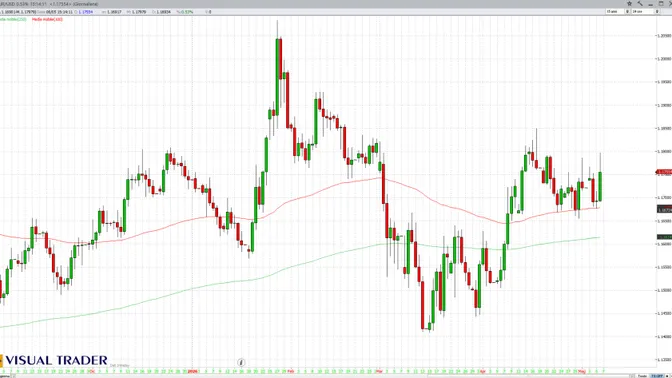Minimize the chart window
Viewport: 672px width, 378px height.
tap(651, 4)
